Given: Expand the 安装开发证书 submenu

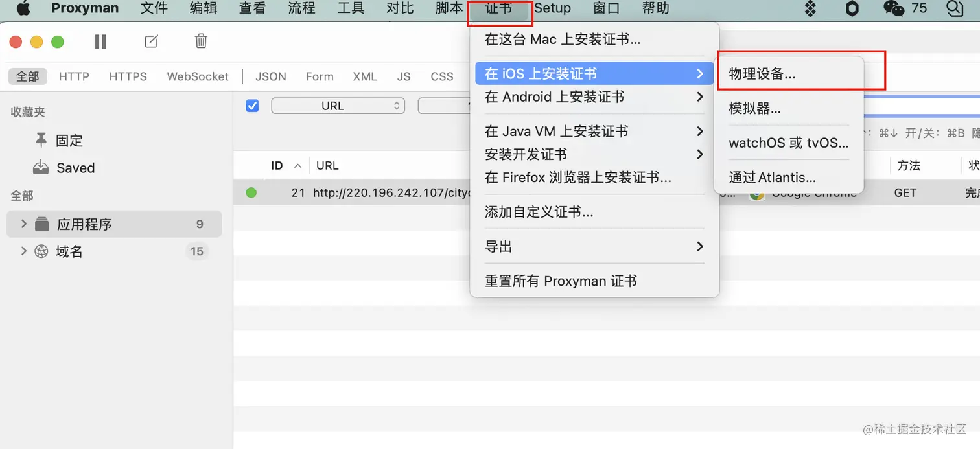Looking at the screenshot, I should pos(700,154).
